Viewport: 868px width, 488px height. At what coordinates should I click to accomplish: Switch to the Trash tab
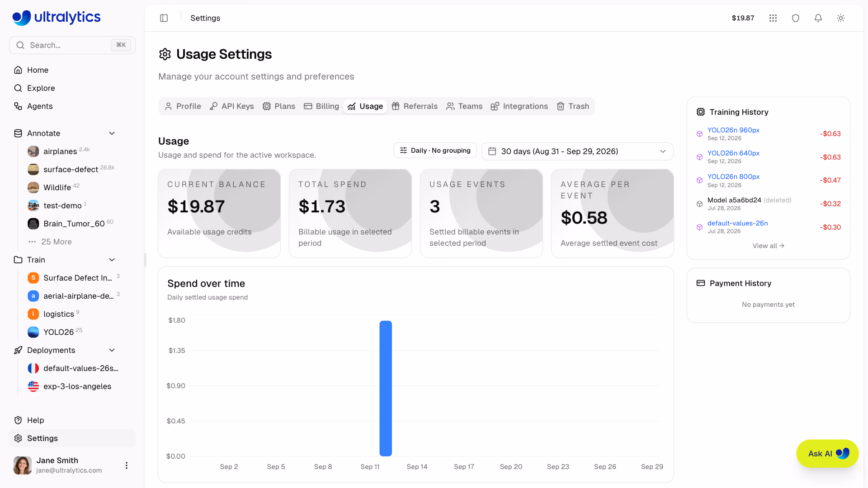coord(573,106)
